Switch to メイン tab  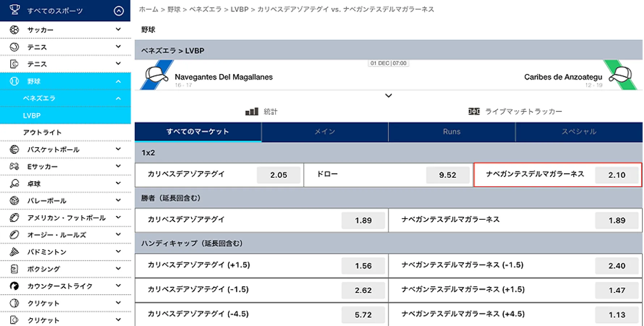coord(325,132)
